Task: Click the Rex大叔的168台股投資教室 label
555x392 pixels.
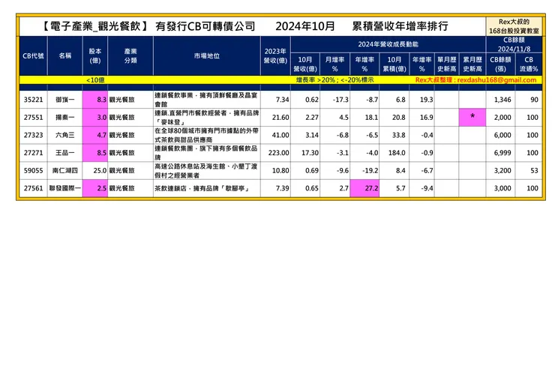Action: pyautogui.click(x=514, y=26)
